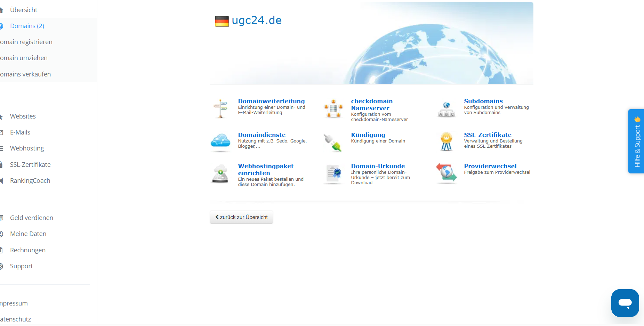
Task: Open the RankingCoach sidebar entry
Action: [30, 181]
